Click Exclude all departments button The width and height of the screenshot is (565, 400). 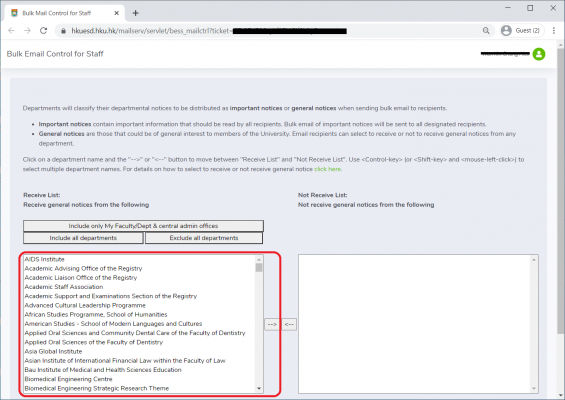click(204, 238)
